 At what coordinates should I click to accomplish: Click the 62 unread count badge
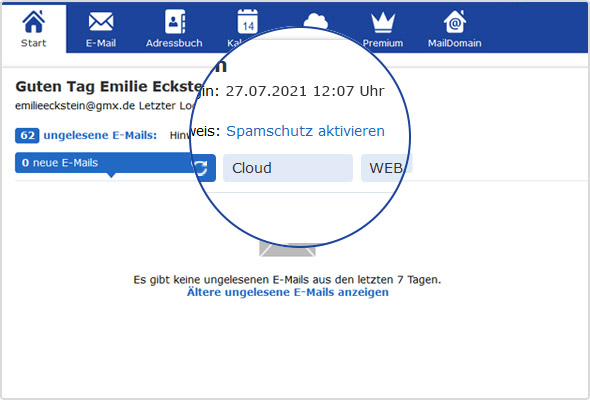click(x=27, y=135)
